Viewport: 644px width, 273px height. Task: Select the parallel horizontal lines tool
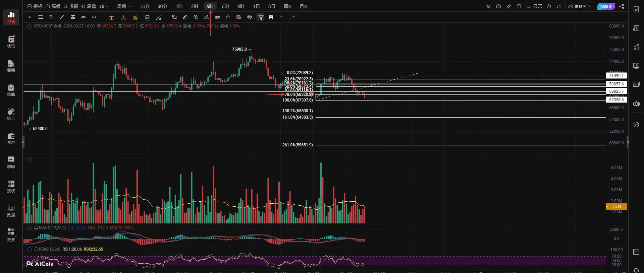tap(41, 17)
